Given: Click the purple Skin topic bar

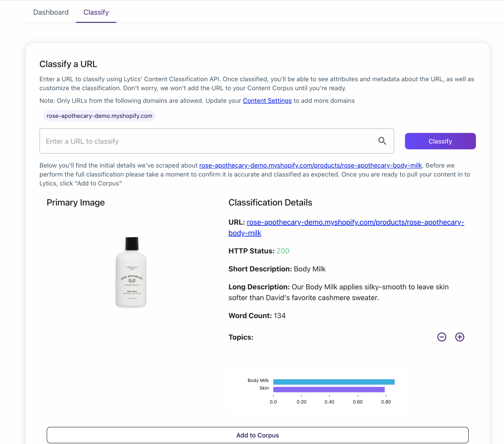Looking at the screenshot, I should pos(329,390).
